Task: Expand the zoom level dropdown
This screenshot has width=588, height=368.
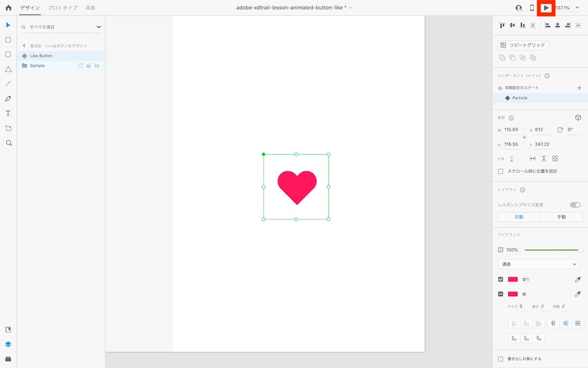Action: click(x=577, y=8)
